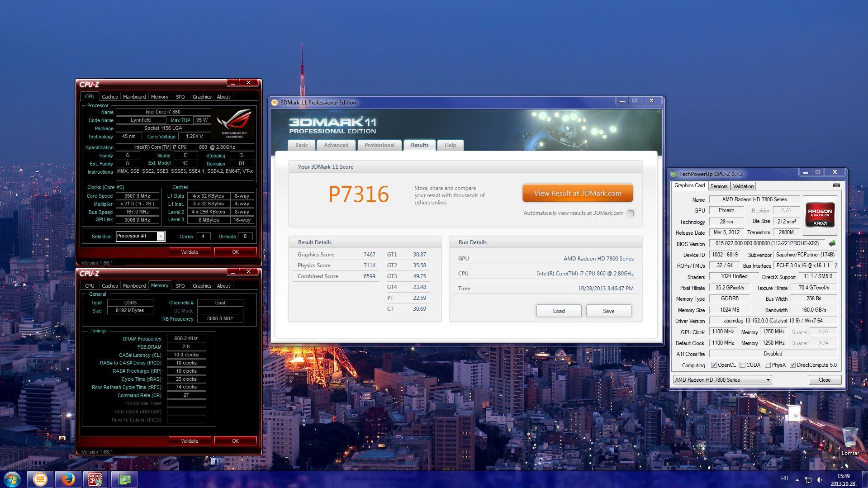This screenshot has height=488, width=868.
Task: Select the Graphics Card tab in GPU-Z
Action: pyautogui.click(x=689, y=186)
